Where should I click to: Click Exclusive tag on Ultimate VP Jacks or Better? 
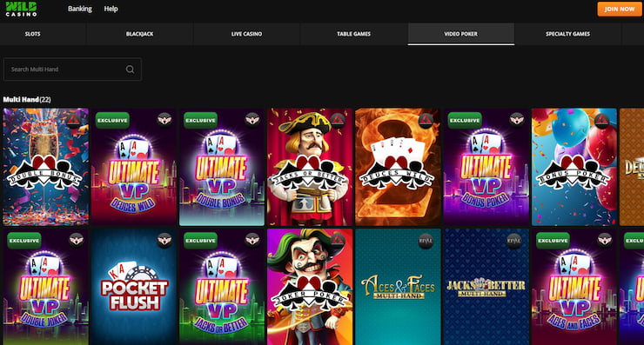pos(200,241)
